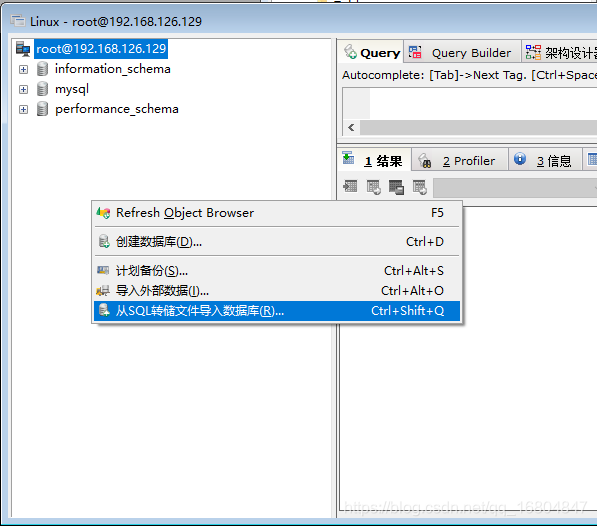Screen dimensions: 597x526
Task: Expand the performance_schema tree node
Action: [23, 110]
